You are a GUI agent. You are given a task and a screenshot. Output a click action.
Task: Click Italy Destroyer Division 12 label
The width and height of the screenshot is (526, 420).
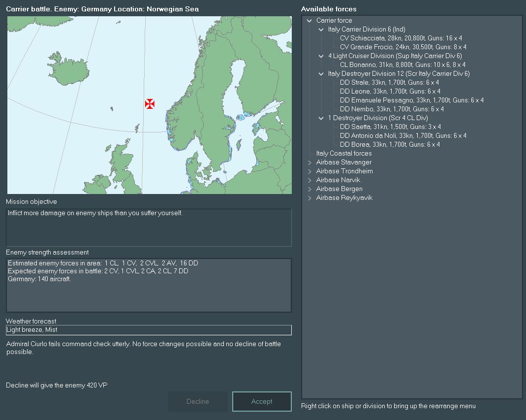pos(399,74)
